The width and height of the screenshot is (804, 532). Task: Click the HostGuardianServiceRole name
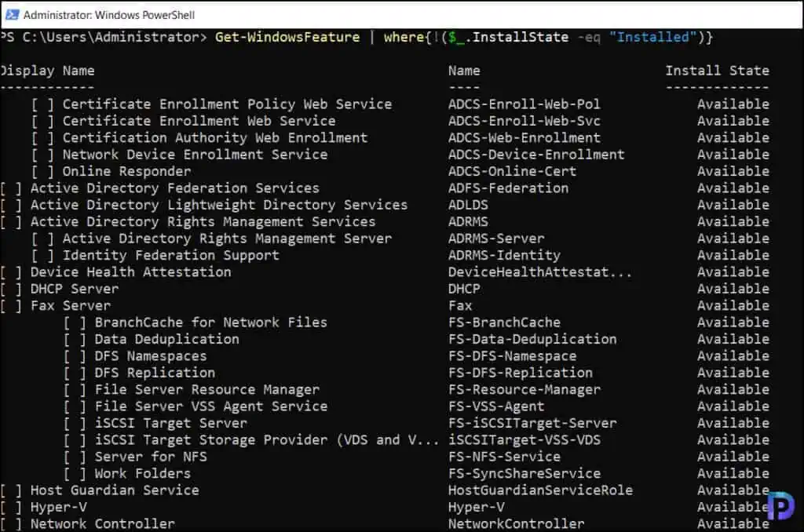click(540, 490)
